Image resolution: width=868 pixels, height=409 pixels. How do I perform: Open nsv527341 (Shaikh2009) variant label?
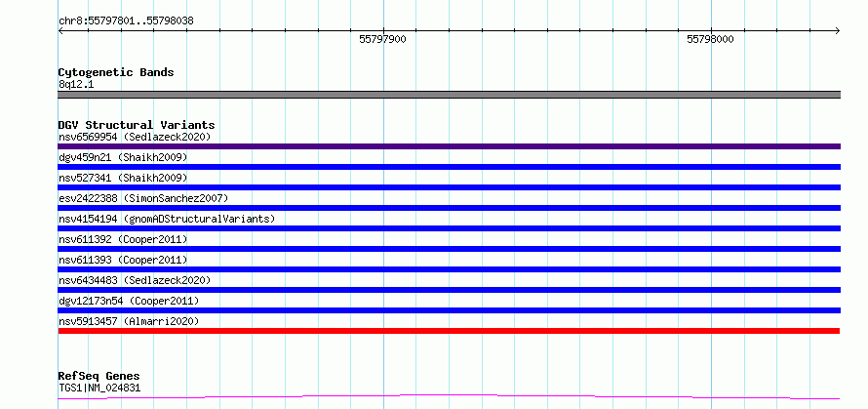[123, 178]
